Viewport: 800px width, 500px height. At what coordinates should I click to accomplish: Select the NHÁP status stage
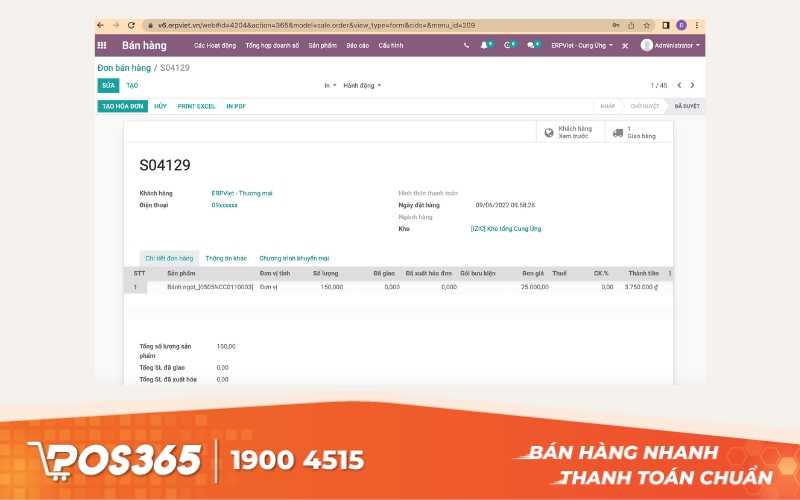coord(607,106)
